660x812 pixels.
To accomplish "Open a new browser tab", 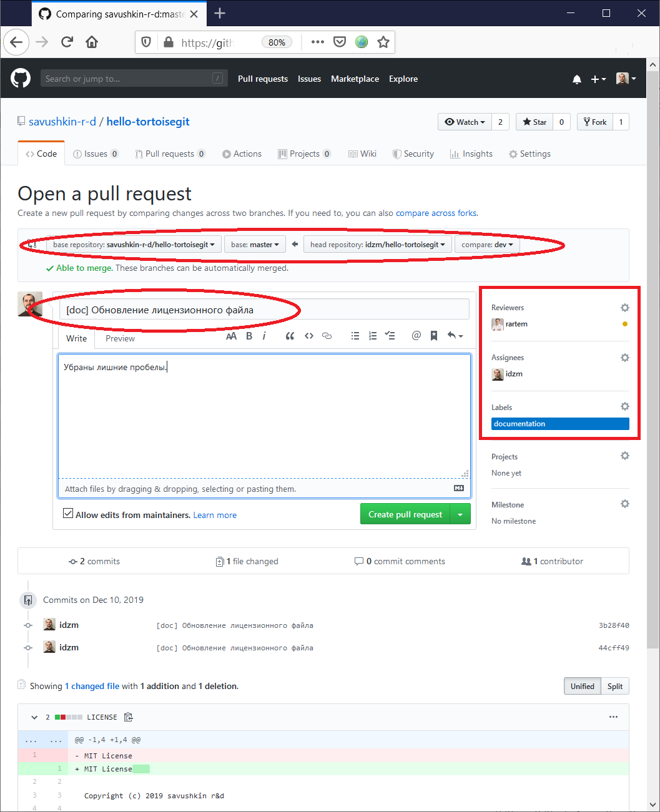I will (x=220, y=13).
